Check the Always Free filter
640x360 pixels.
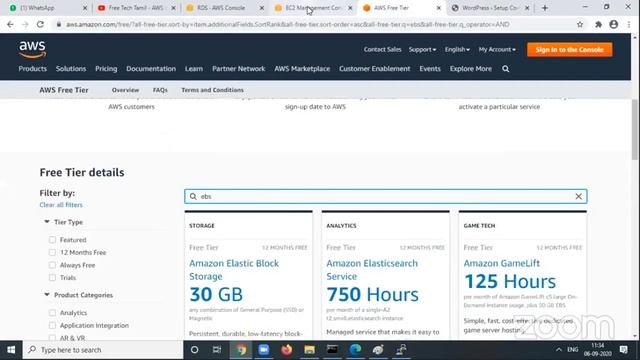pyautogui.click(x=52, y=265)
